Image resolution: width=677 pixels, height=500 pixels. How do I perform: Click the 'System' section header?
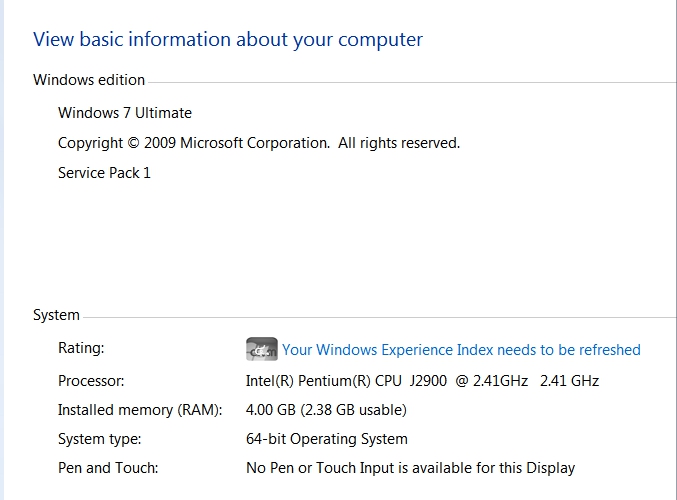coord(56,315)
